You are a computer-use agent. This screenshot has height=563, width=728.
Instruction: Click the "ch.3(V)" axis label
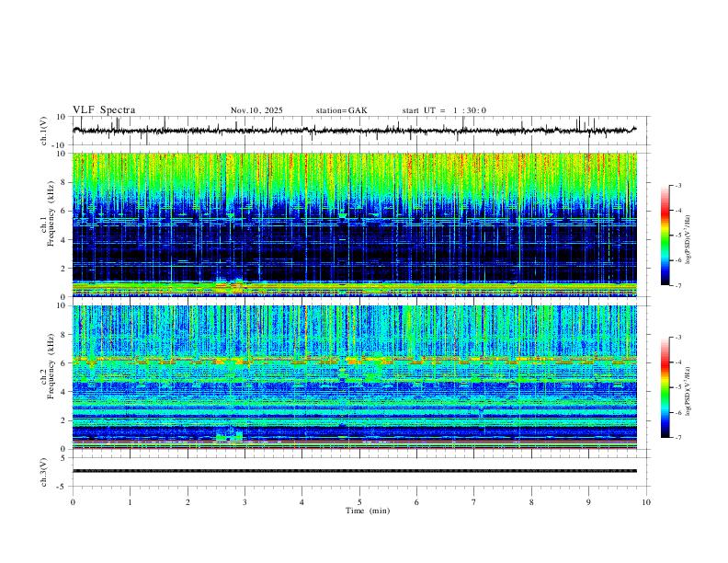tap(44, 472)
